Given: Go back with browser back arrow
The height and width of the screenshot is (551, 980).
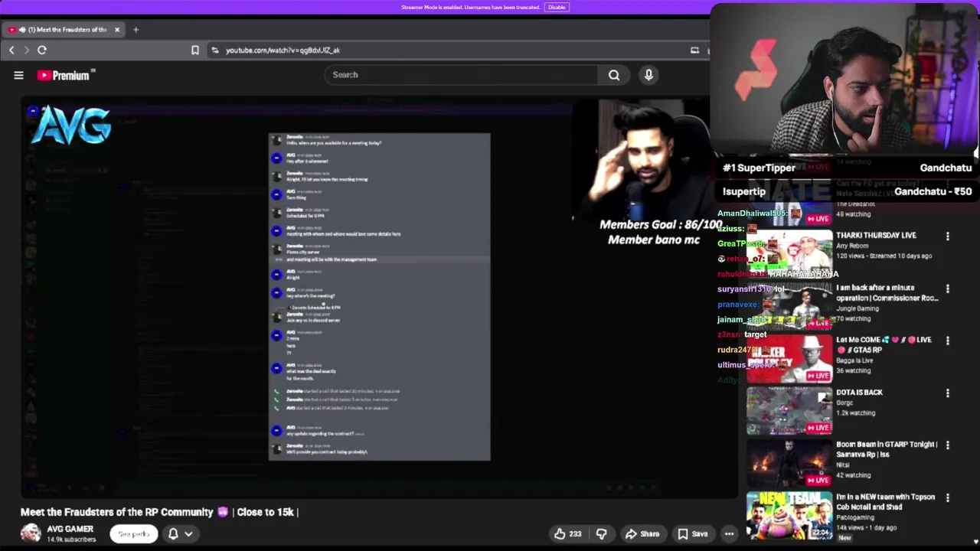Looking at the screenshot, I should click(x=11, y=50).
